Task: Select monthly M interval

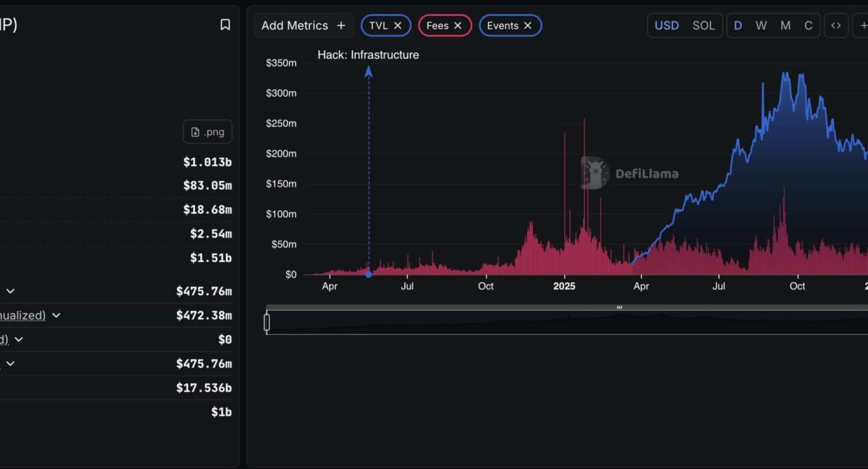Action: (785, 25)
